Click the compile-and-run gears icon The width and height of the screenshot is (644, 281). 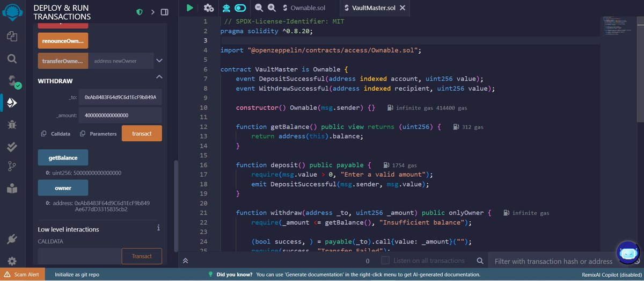(x=209, y=8)
